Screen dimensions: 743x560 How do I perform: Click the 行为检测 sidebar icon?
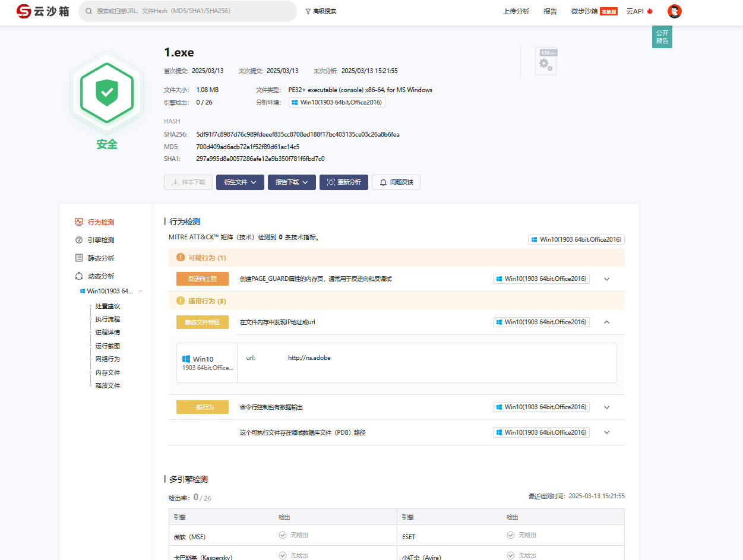79,222
